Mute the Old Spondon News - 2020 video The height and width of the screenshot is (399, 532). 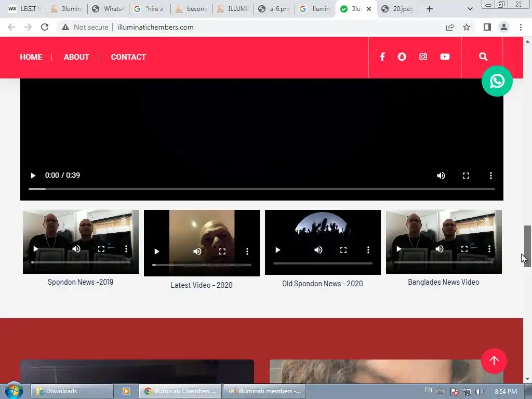point(318,250)
